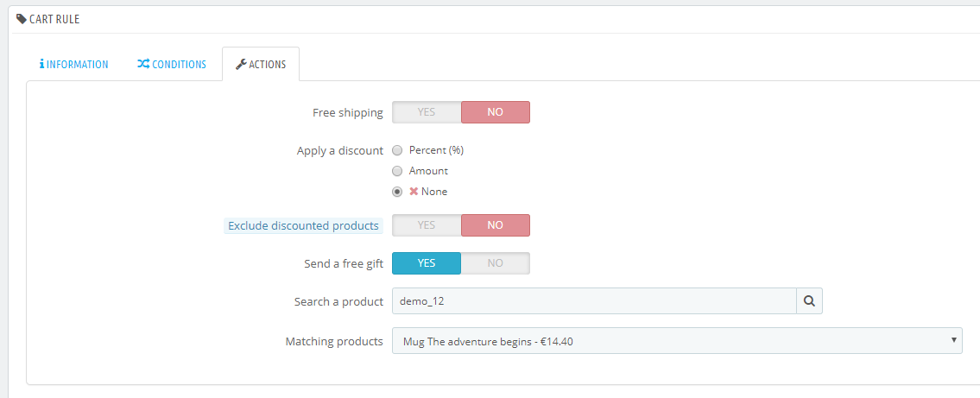Image resolution: width=980 pixels, height=398 pixels.
Task: Select the Percent (%) discount option
Action: click(398, 150)
